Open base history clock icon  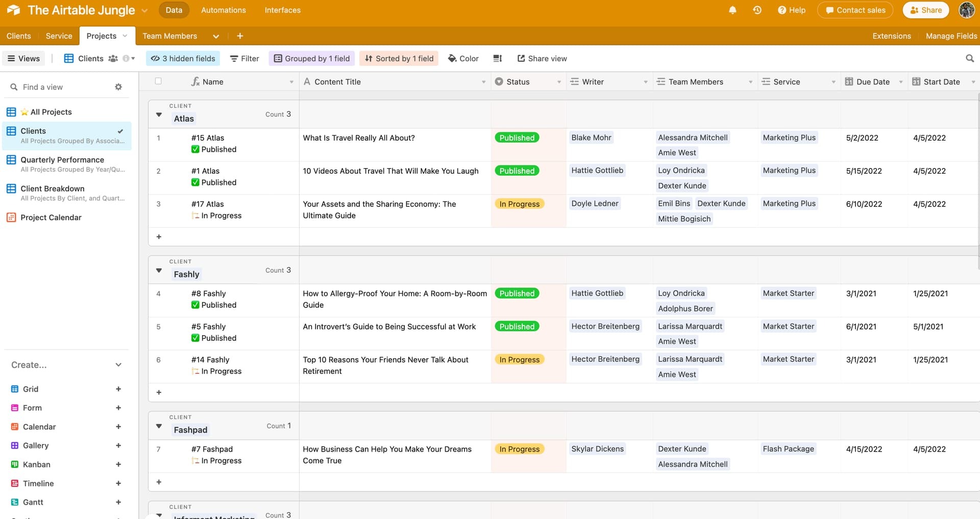coord(757,10)
